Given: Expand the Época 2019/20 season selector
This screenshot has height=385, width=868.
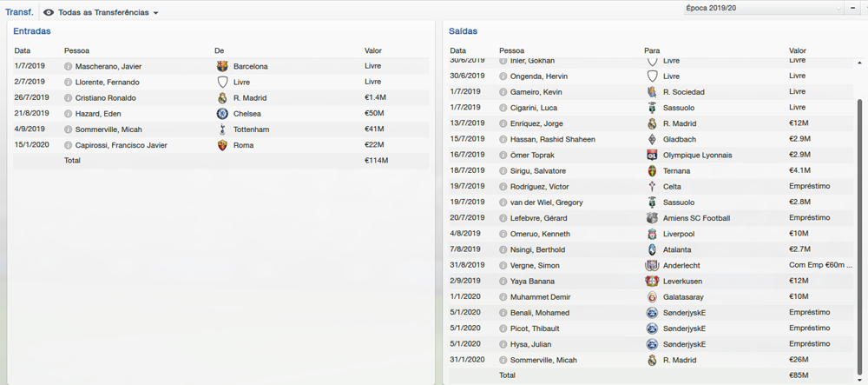Looking at the screenshot, I should (x=839, y=8).
